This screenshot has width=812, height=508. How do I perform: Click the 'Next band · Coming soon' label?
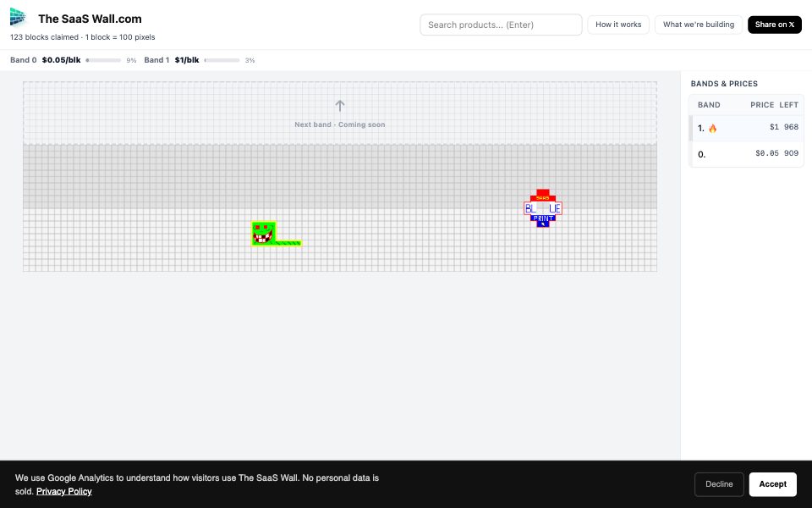340,124
